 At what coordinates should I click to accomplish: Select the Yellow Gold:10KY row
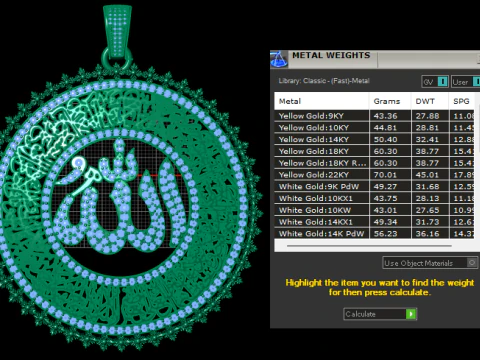click(374, 128)
